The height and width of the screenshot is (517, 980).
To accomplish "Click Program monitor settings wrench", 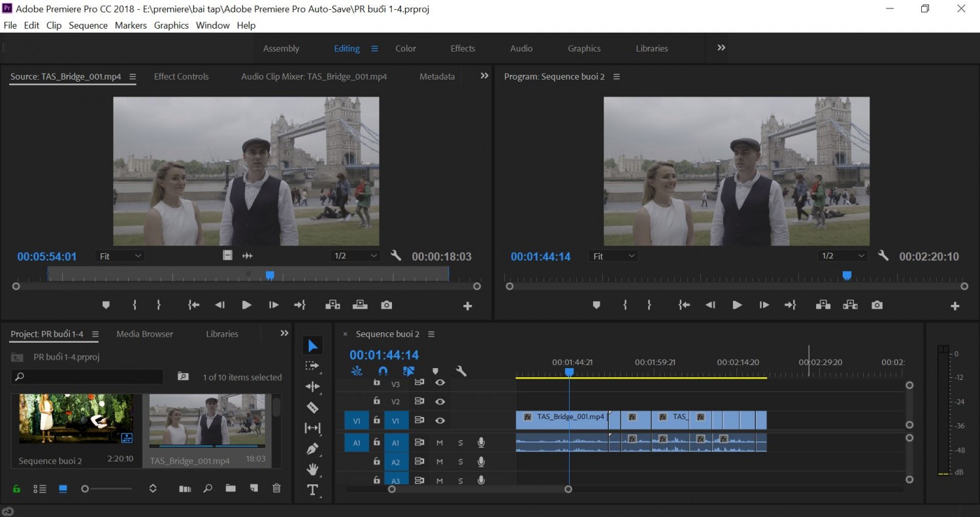I will coord(883,256).
